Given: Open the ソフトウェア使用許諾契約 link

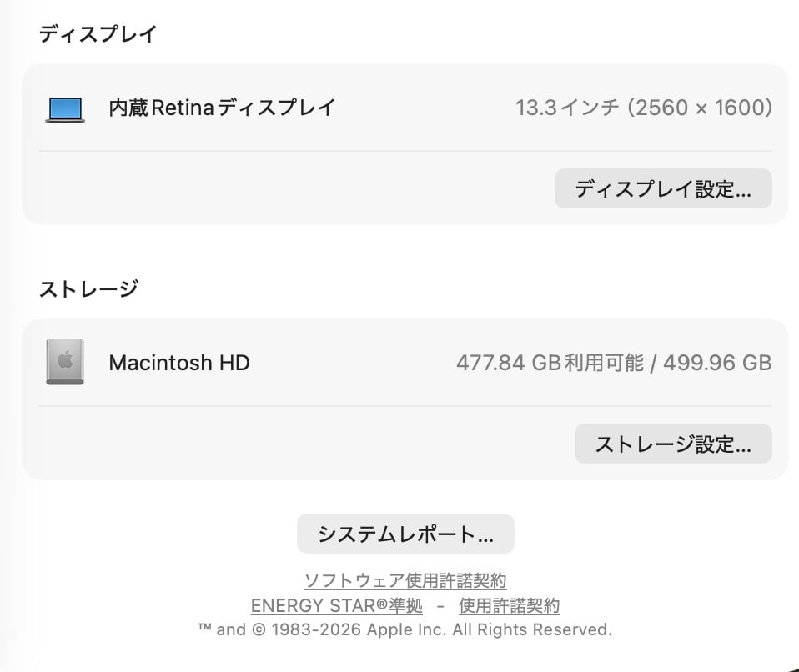Looking at the screenshot, I should [x=405, y=580].
